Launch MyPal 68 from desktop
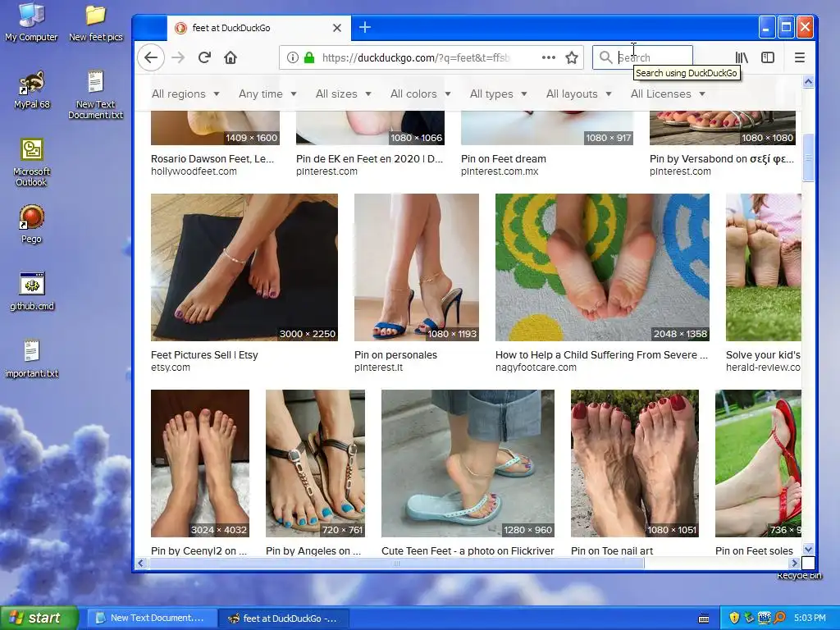This screenshot has width=840, height=630. (x=32, y=90)
